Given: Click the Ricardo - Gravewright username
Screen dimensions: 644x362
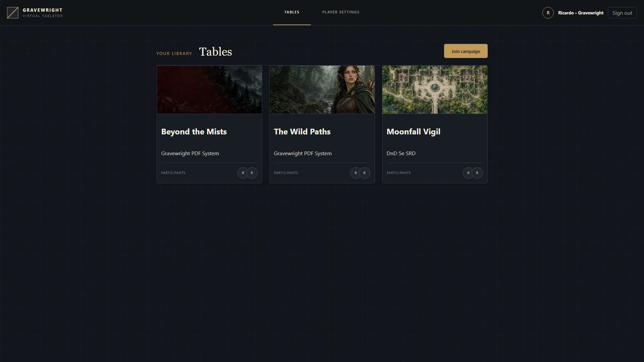Looking at the screenshot, I should tap(581, 13).
